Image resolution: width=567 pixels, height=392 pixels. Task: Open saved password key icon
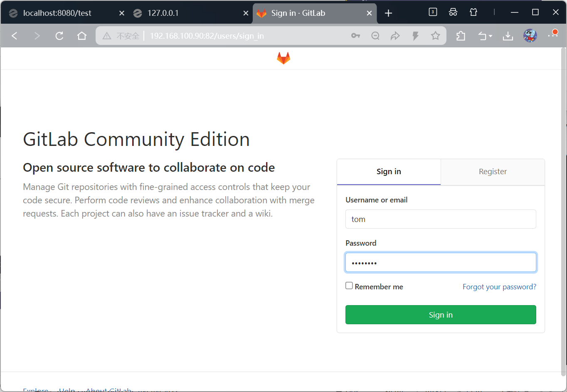(355, 36)
